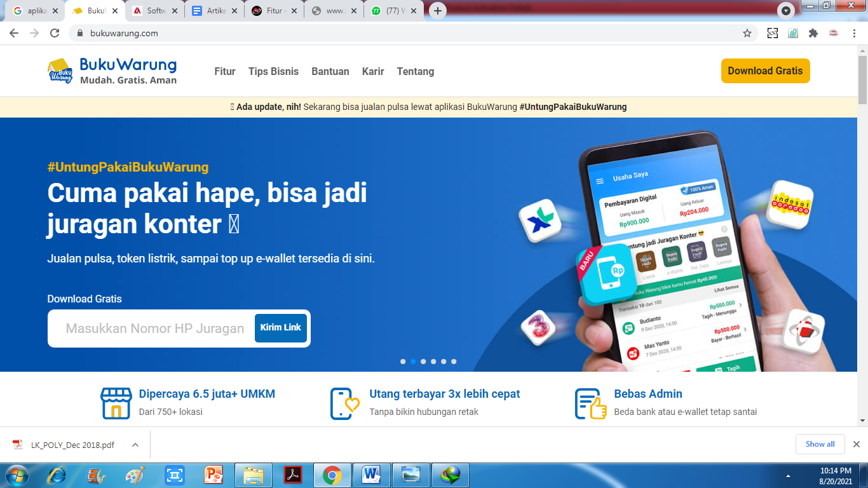Bookmark this page with the star icon

pyautogui.click(x=747, y=33)
